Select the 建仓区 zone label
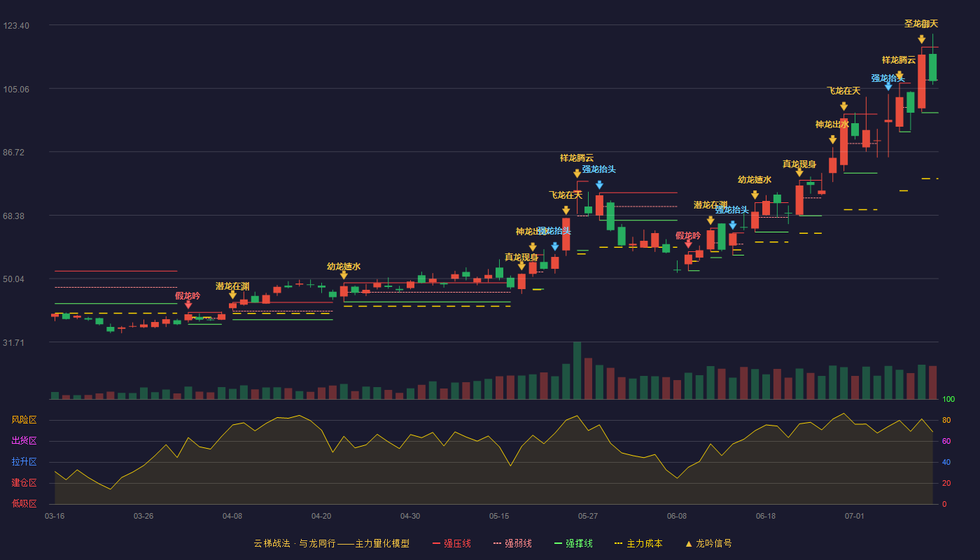The width and height of the screenshot is (980, 560). 24,483
